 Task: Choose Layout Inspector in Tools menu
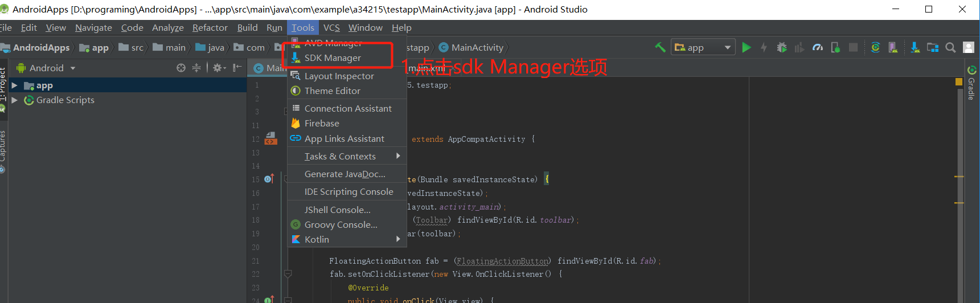[x=347, y=76]
